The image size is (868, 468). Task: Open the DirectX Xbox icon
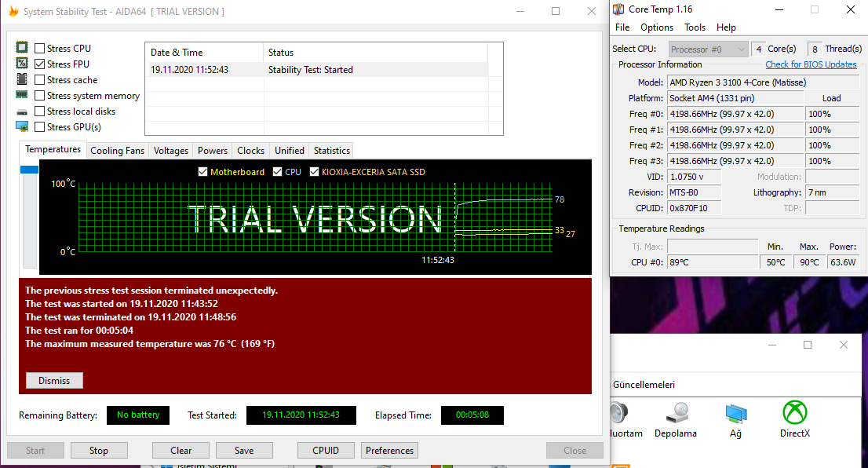pyautogui.click(x=794, y=412)
